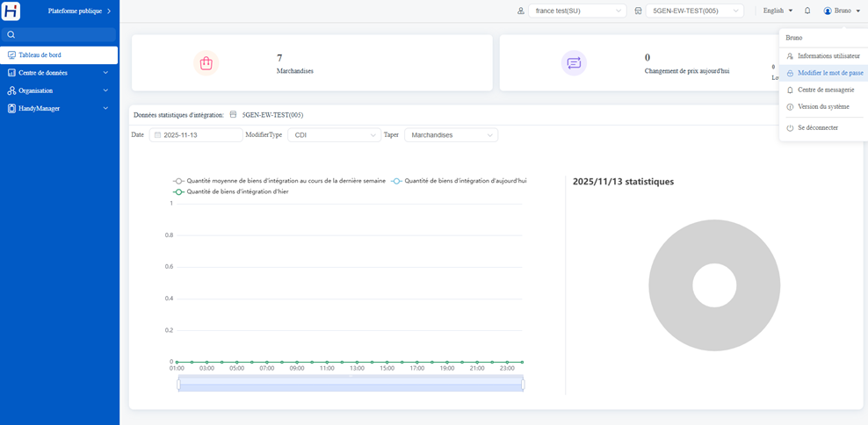Click the info icon beside Version du système

790,107
